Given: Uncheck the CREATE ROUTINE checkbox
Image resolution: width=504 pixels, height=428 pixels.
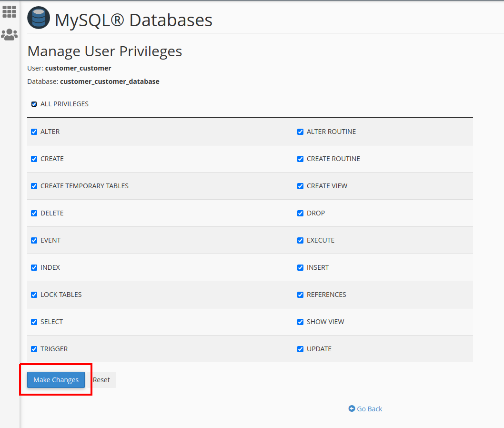Looking at the screenshot, I should click(x=301, y=159).
